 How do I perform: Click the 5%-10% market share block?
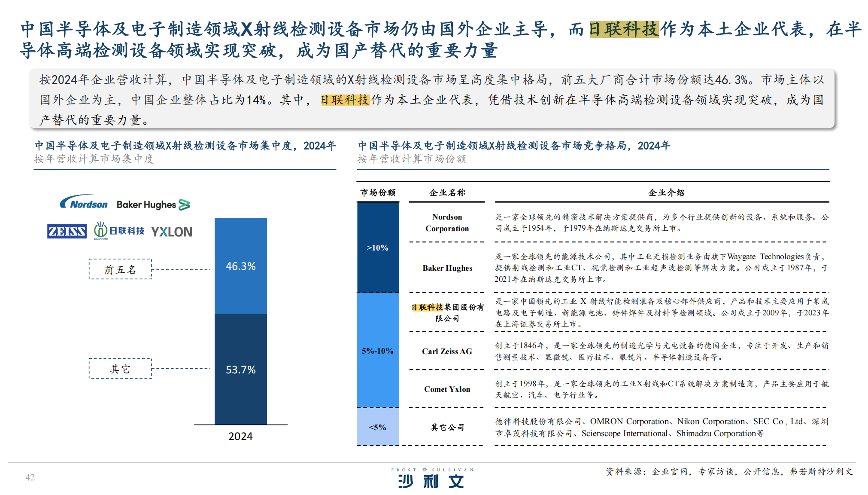[x=378, y=351]
